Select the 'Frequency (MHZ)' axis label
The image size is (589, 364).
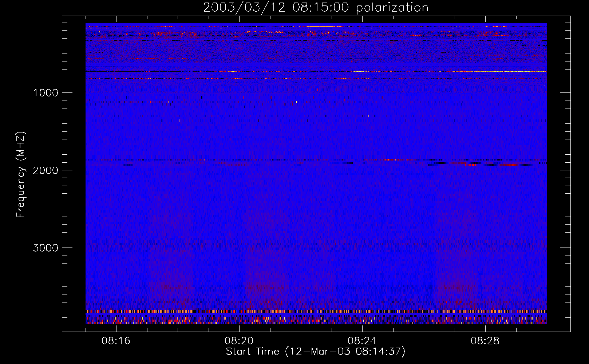coord(21,174)
